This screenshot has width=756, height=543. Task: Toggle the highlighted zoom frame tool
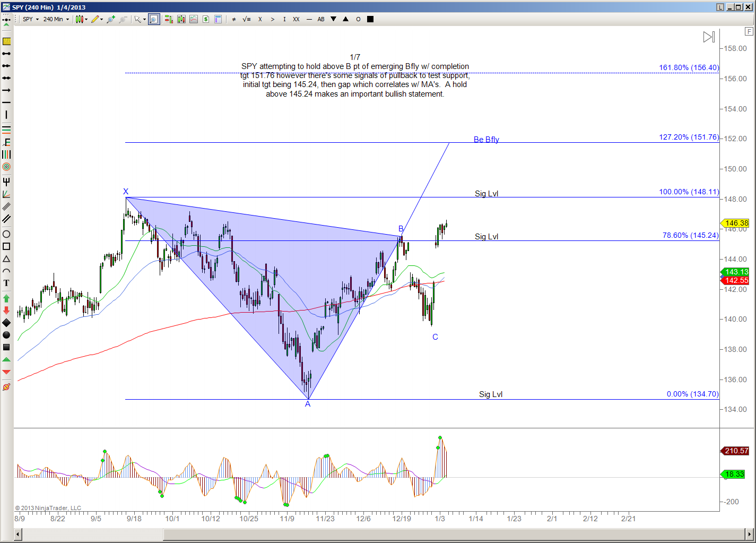pyautogui.click(x=153, y=19)
